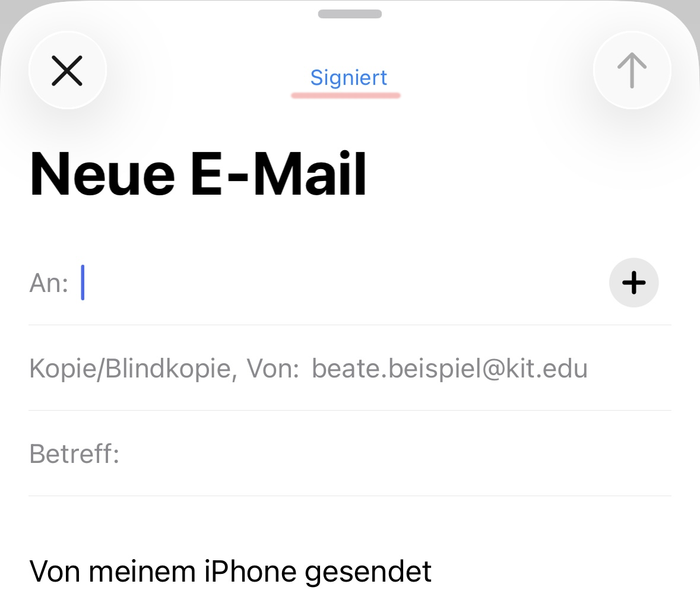This screenshot has width=700, height=603.
Task: Add a contact with the plus icon
Action: click(x=634, y=283)
